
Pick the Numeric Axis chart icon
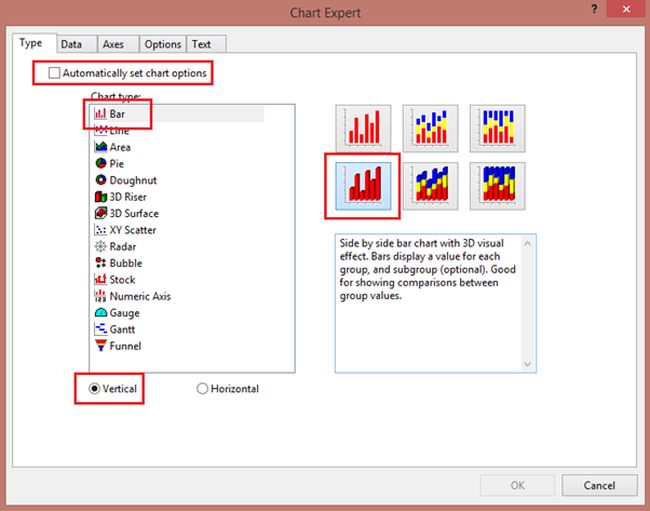tap(100, 296)
